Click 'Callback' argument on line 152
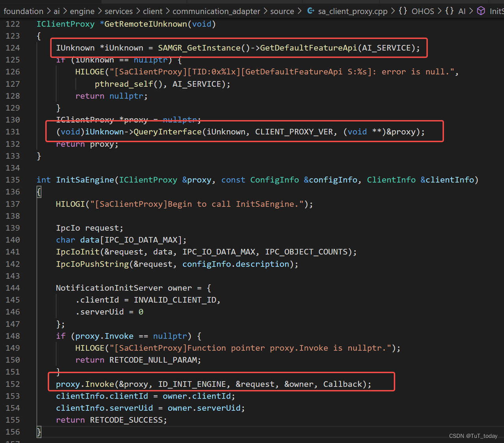The width and height of the screenshot is (504, 443). pos(343,384)
